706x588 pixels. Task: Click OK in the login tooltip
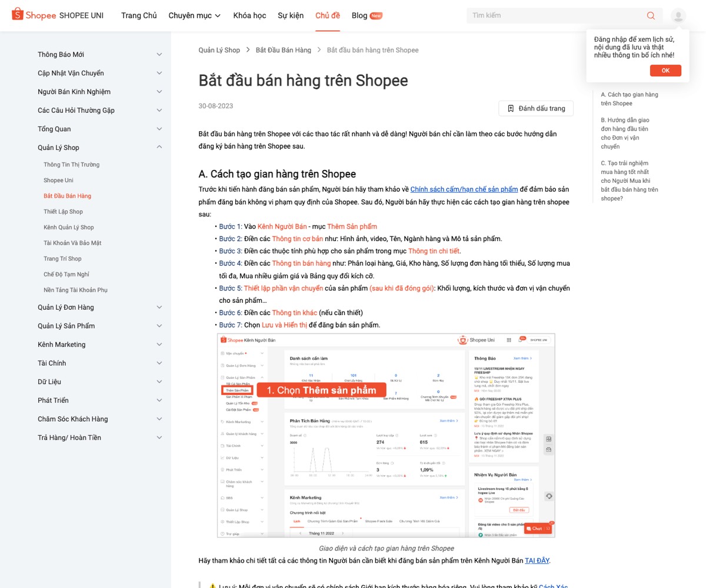click(x=665, y=71)
